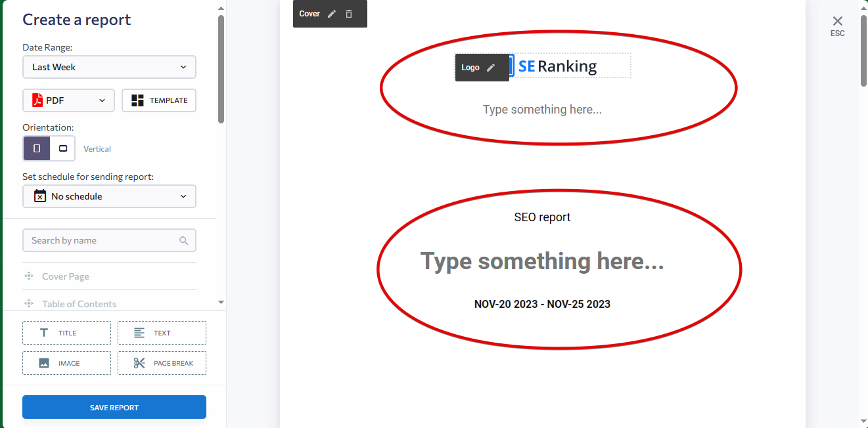This screenshot has height=428, width=868.
Task: Click the Search by name field
Action: (102, 240)
